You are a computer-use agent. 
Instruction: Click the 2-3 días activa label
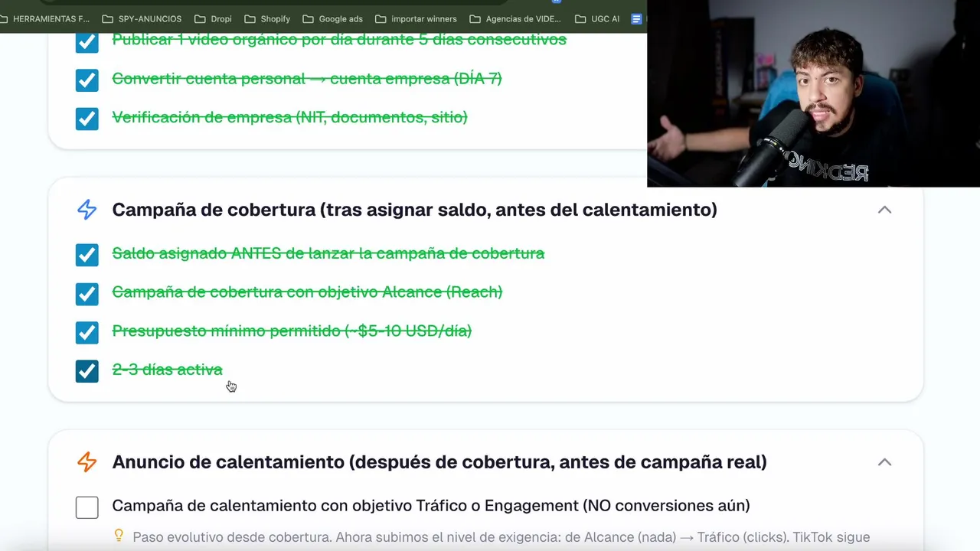(x=167, y=370)
